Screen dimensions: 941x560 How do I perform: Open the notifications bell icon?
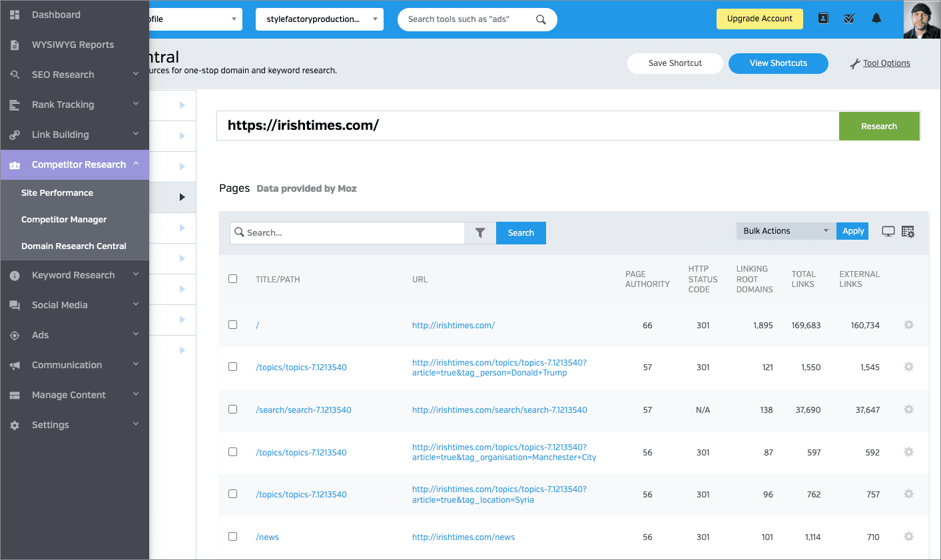point(876,19)
